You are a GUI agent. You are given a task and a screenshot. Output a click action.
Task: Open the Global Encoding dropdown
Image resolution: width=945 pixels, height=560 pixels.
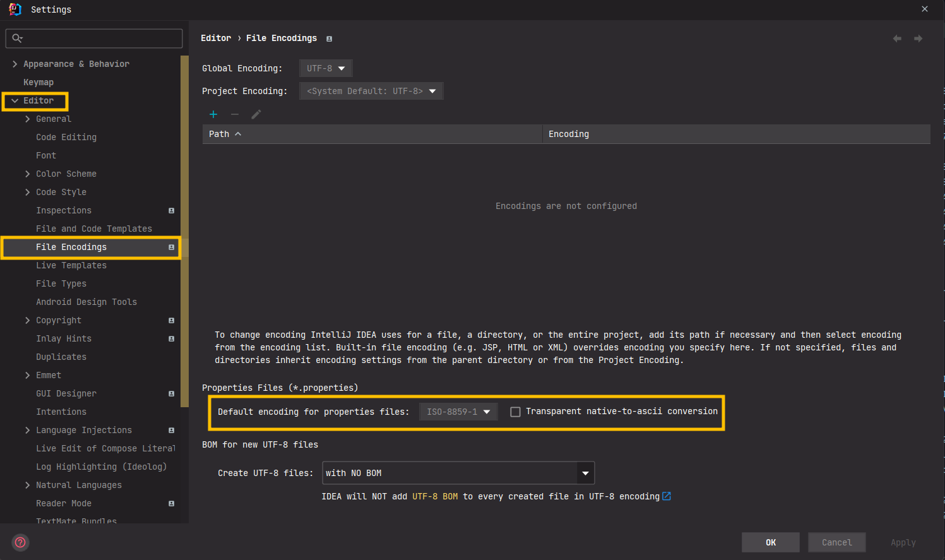pos(326,68)
